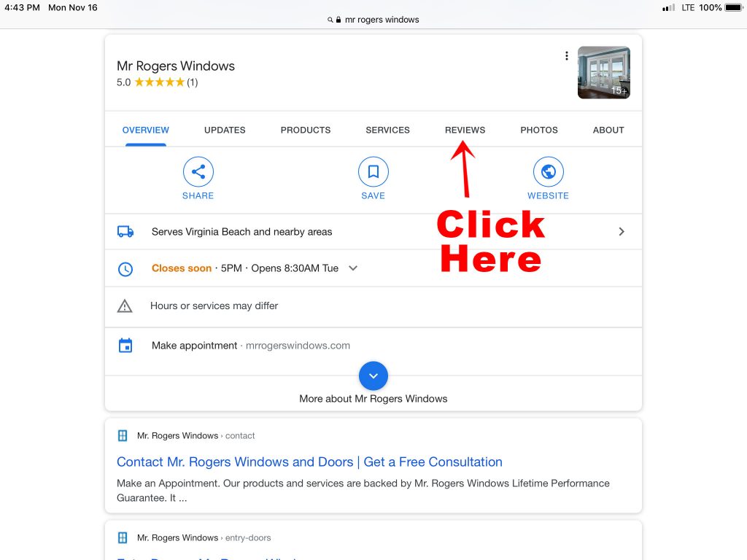Tap the SHARE label
The width and height of the screenshot is (747, 560).
[x=198, y=195]
